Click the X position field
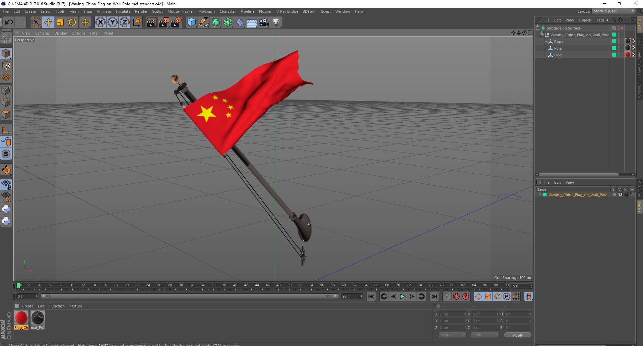Screen dimensions: 644x346 [452, 314]
